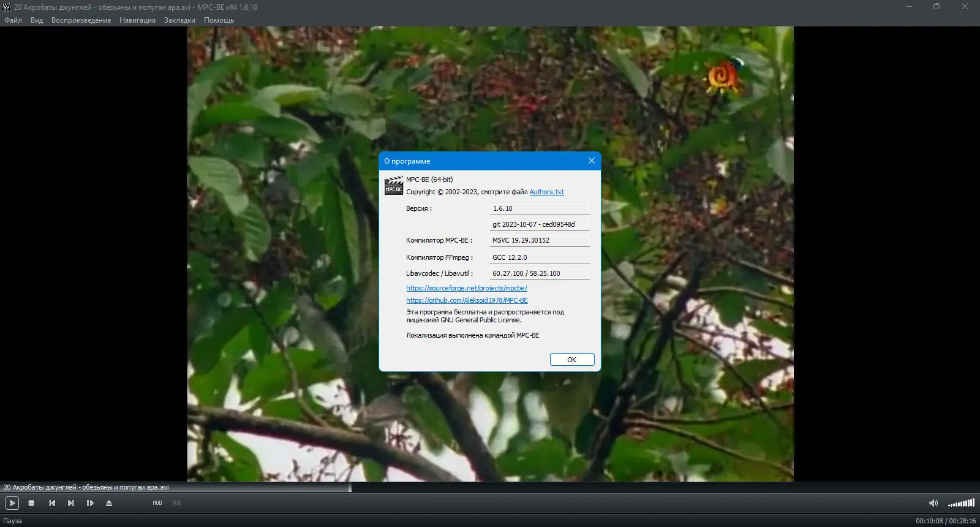Click the GCC 12.2.0 compiler field
The width and height of the screenshot is (980, 527).
pos(540,257)
